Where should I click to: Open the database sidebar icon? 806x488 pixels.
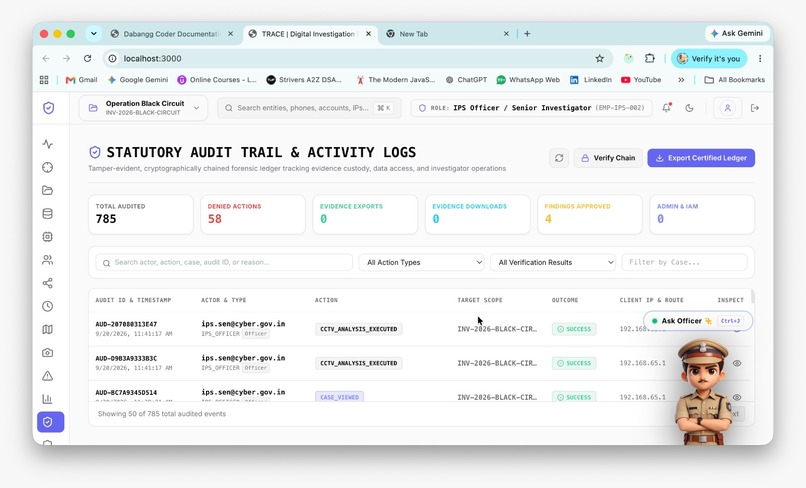coord(48,213)
